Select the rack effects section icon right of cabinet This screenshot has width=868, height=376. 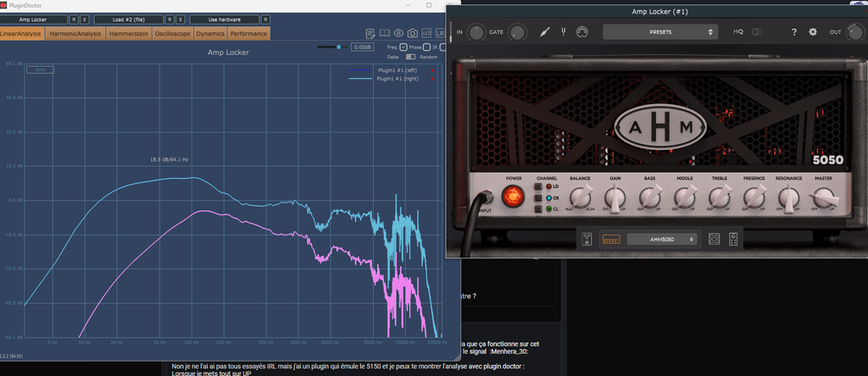point(733,239)
